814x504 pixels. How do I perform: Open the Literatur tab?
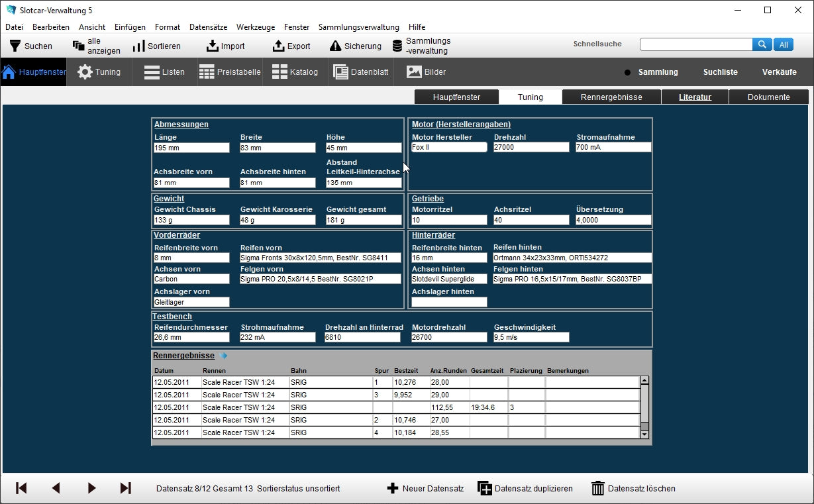[x=695, y=97]
